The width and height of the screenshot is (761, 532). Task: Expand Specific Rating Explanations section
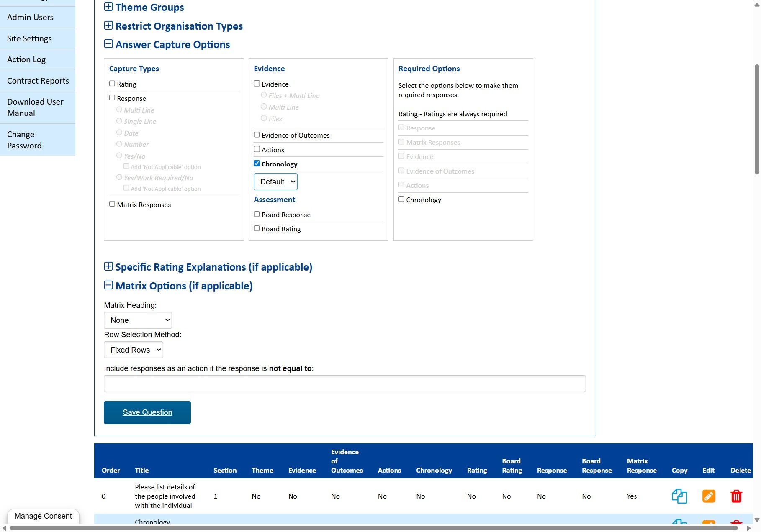tap(108, 267)
